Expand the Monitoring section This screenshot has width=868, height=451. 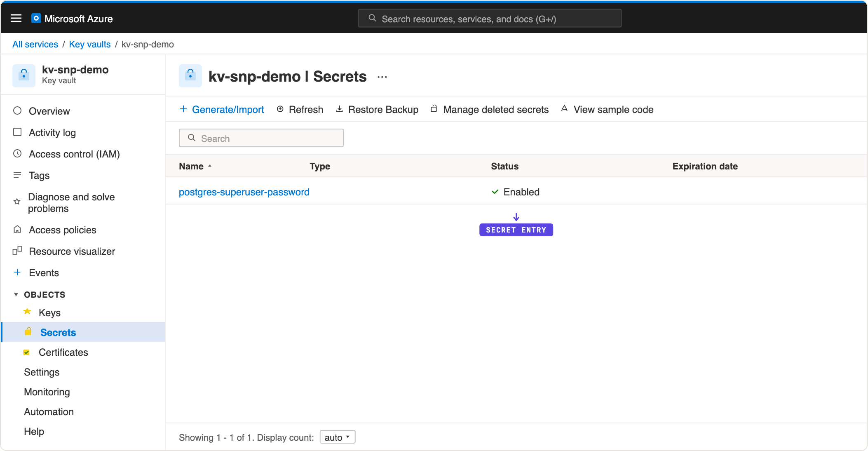click(x=47, y=392)
